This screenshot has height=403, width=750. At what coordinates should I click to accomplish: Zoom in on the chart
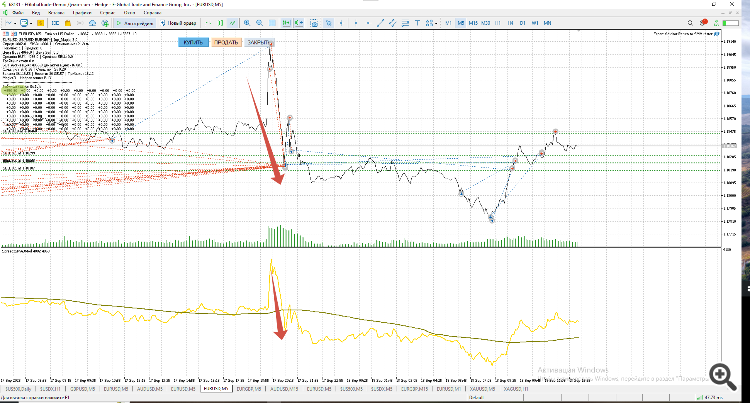(x=247, y=23)
